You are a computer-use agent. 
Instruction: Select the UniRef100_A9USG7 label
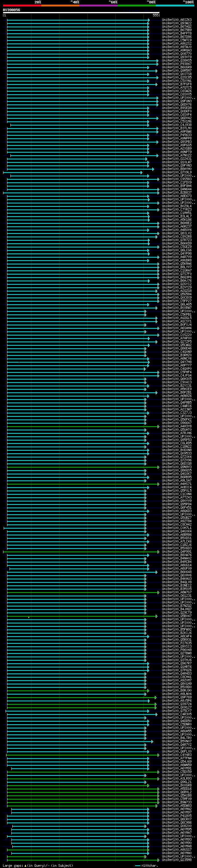(177, 850)
